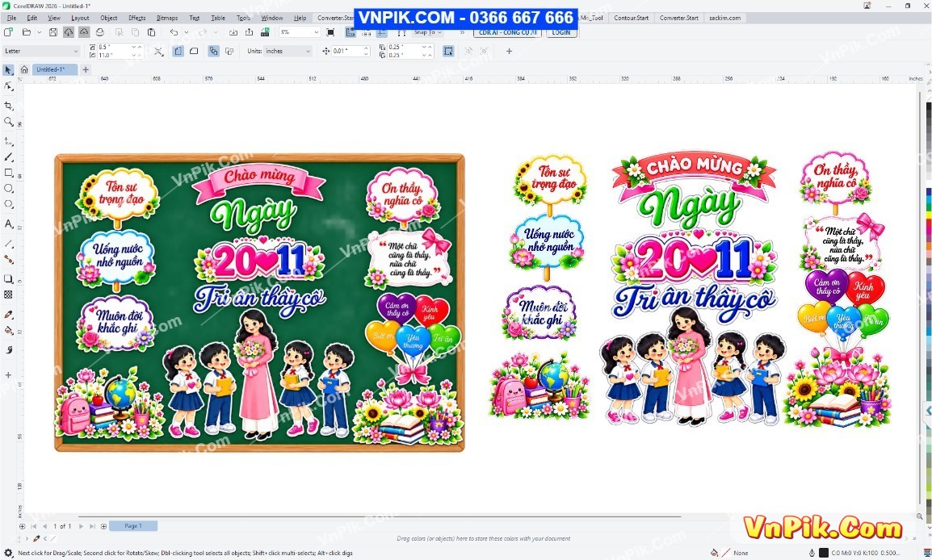Click the black outline color swatch in status bar
932x560 pixels.
coord(824,552)
